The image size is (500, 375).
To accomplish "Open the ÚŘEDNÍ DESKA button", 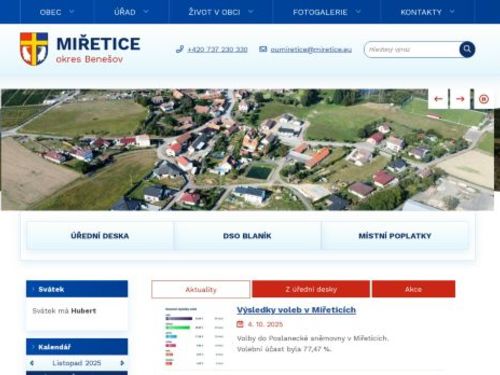I will 100,236.
